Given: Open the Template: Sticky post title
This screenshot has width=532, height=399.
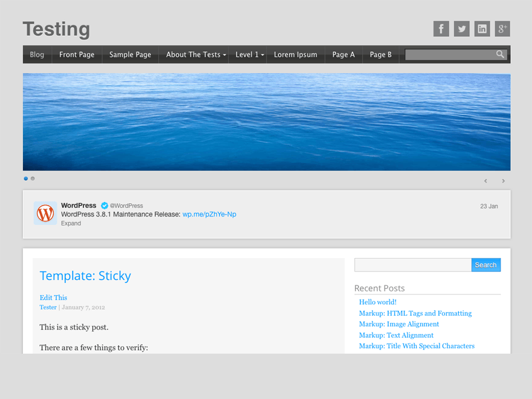Looking at the screenshot, I should point(85,276).
